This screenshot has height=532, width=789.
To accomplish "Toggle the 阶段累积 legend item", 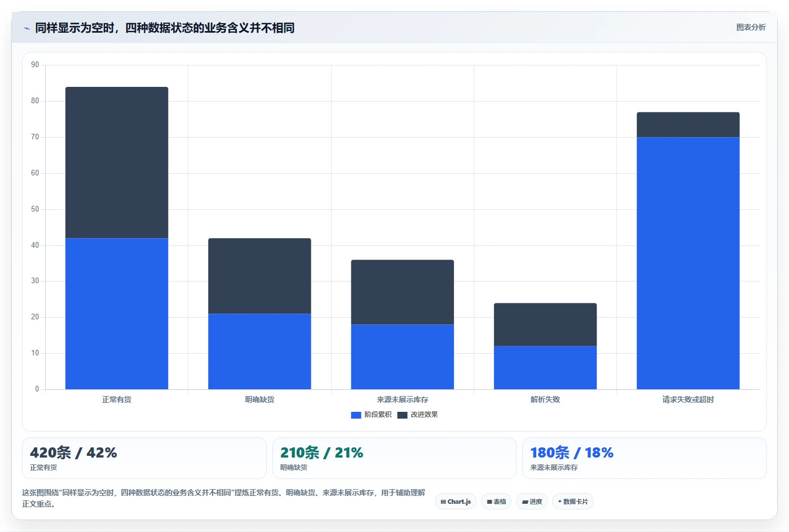I will click(371, 415).
